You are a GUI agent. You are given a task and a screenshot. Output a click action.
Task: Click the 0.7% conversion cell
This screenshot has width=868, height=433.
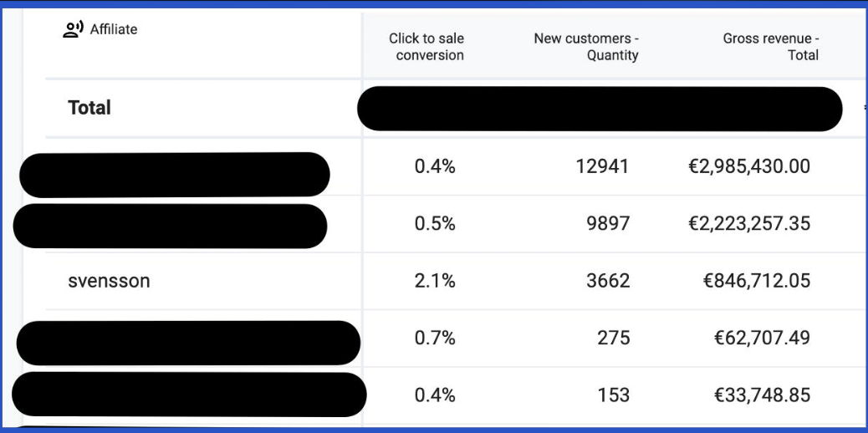point(435,338)
